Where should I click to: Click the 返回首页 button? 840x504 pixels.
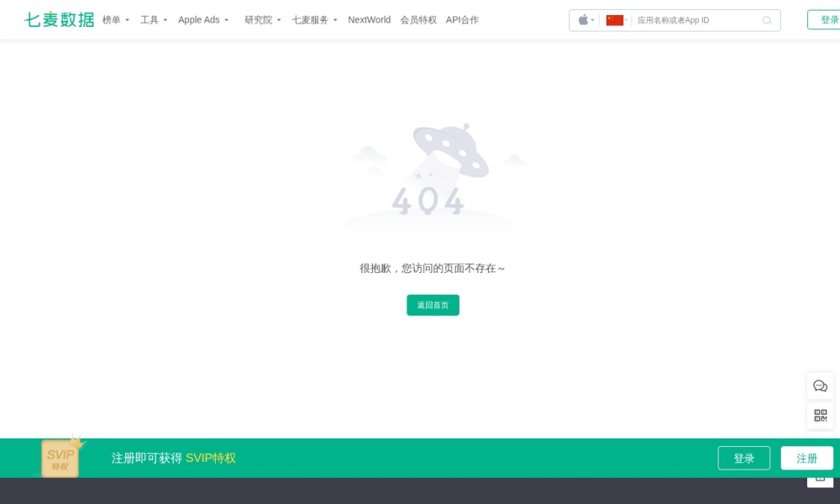[x=433, y=305]
